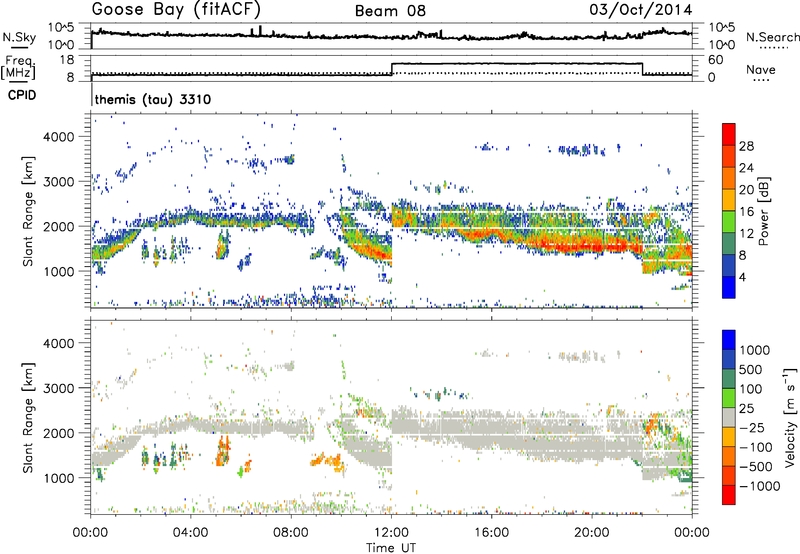This screenshot has height=554, width=800.
Task: Click the frequency step-up line at 12:00
Action: click(392, 69)
